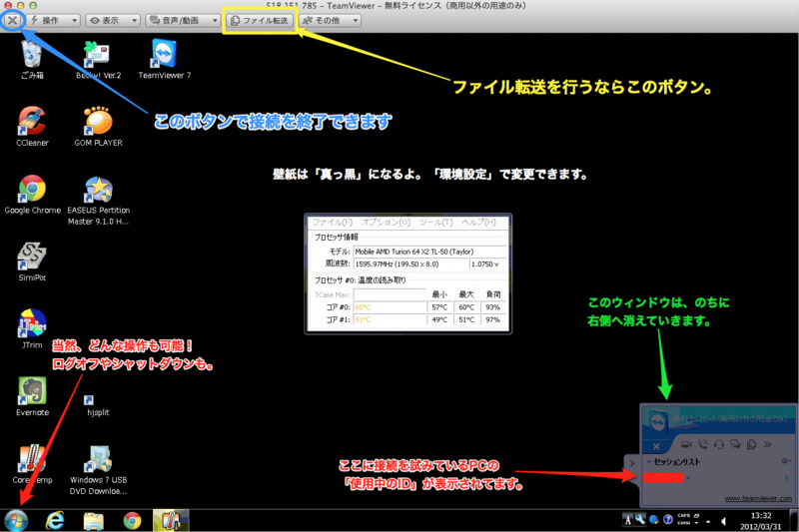This screenshot has width=799, height=532.
Task: Click the コア #1 temperature reading 51°C
Action: click(x=390, y=320)
